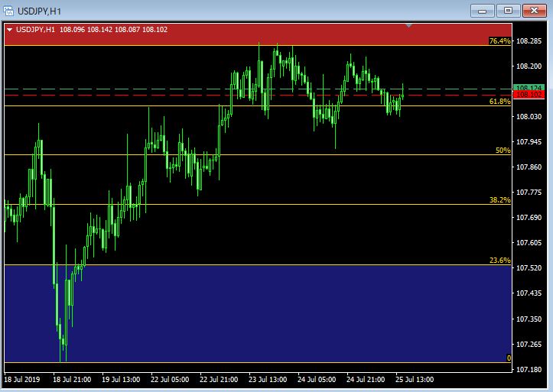Click the 107.265 price scale value

point(529,344)
